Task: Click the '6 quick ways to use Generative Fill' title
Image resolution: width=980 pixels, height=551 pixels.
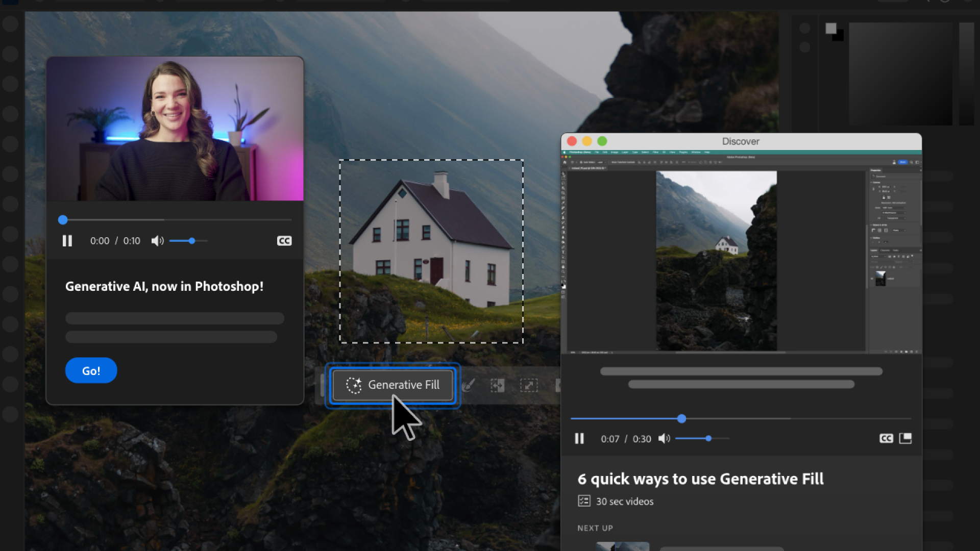Action: pos(700,479)
